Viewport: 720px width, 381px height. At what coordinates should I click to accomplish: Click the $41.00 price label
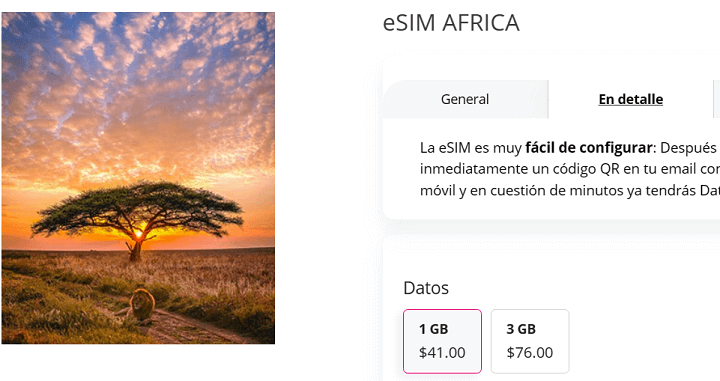pos(442,353)
